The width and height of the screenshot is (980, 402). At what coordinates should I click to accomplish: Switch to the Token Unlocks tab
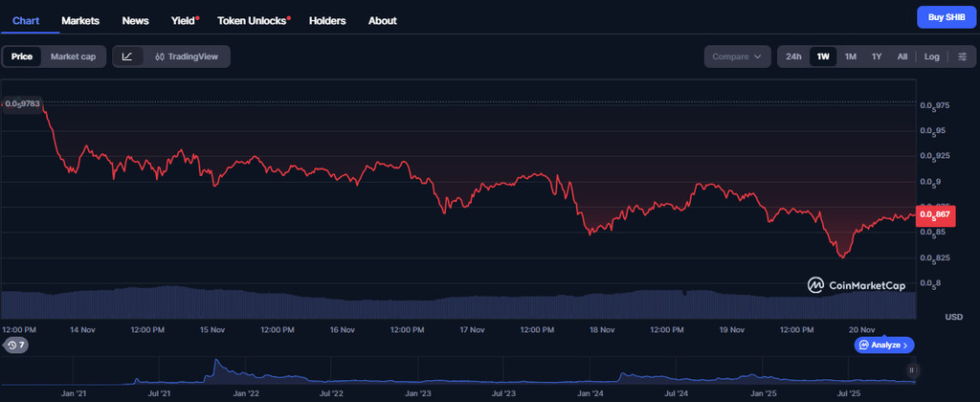[253, 20]
